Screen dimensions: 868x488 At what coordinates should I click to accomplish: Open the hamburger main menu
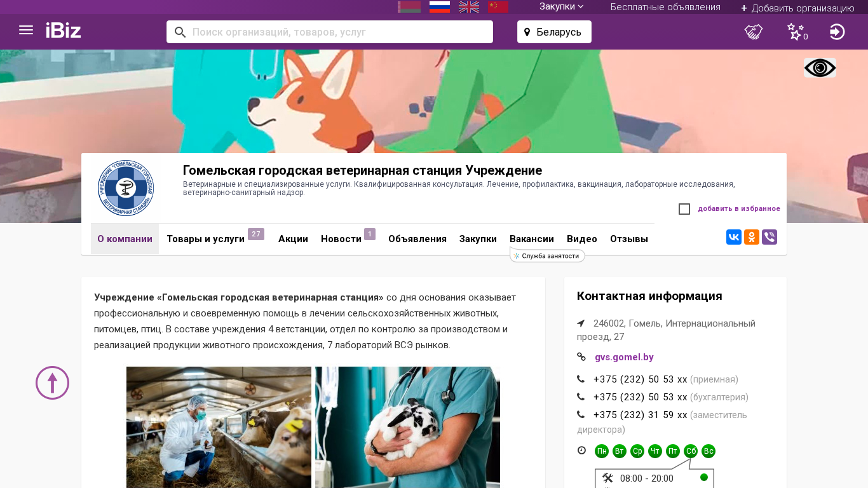[26, 30]
